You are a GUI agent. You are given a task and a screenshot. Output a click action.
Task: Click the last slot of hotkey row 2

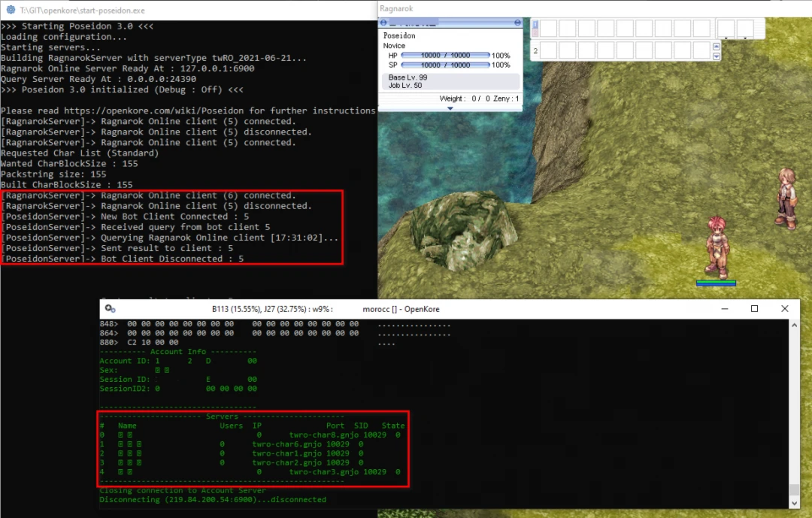(701, 51)
